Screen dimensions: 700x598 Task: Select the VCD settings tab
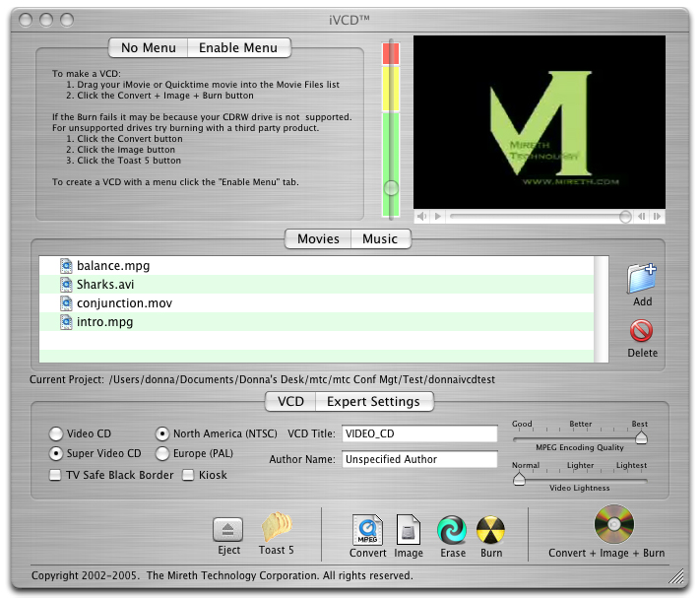click(x=290, y=402)
